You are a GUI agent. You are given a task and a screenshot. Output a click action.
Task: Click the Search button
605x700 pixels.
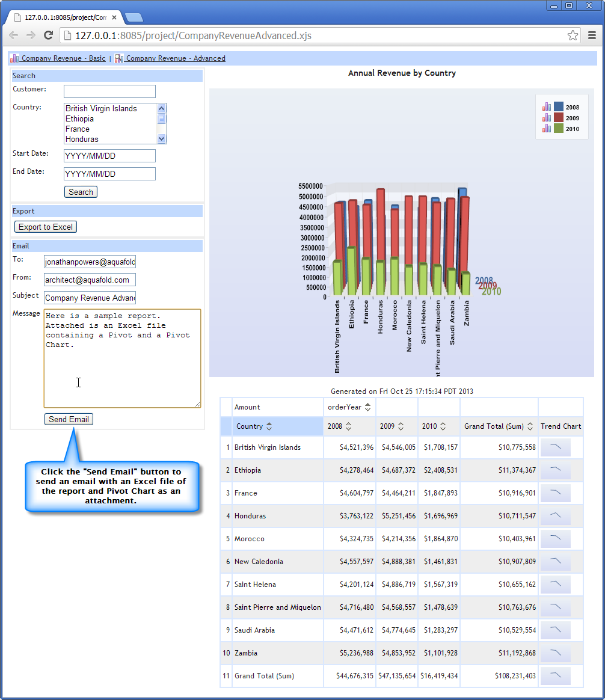(x=81, y=192)
